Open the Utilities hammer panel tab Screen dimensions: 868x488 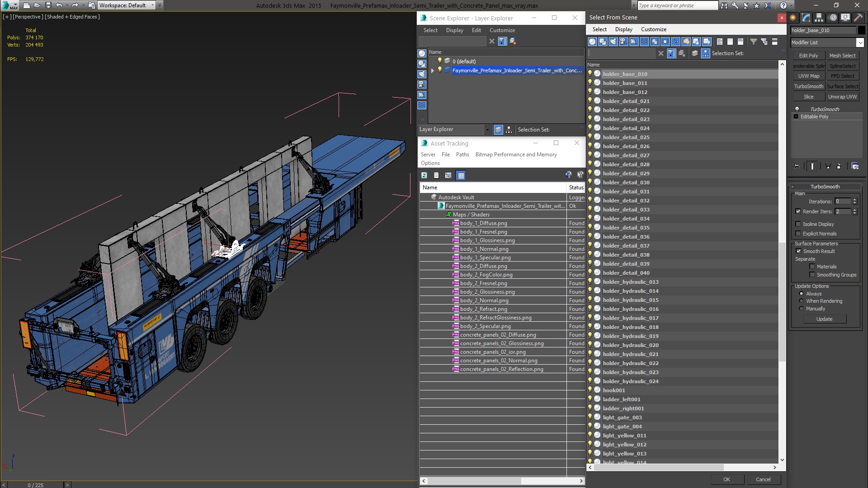click(858, 18)
